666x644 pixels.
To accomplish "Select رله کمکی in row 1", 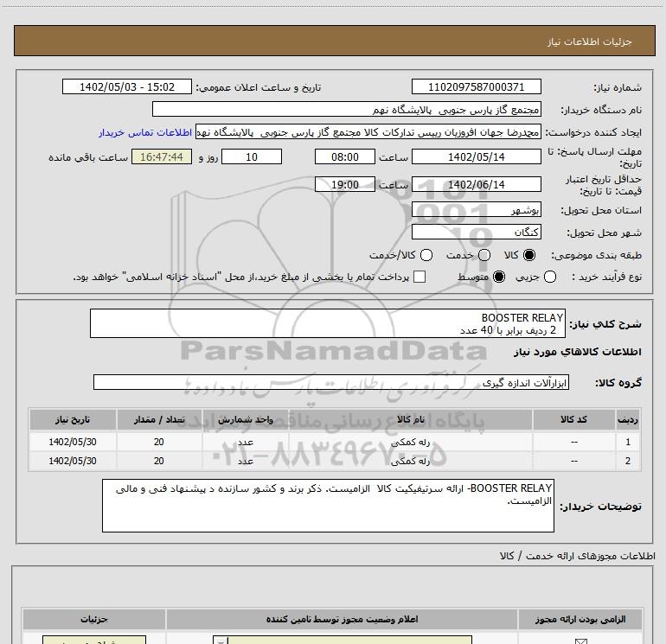I will [x=410, y=442].
